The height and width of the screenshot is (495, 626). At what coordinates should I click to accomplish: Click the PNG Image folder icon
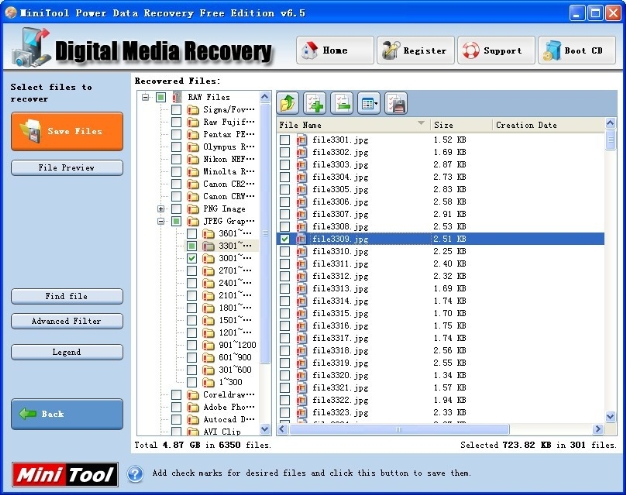click(193, 209)
